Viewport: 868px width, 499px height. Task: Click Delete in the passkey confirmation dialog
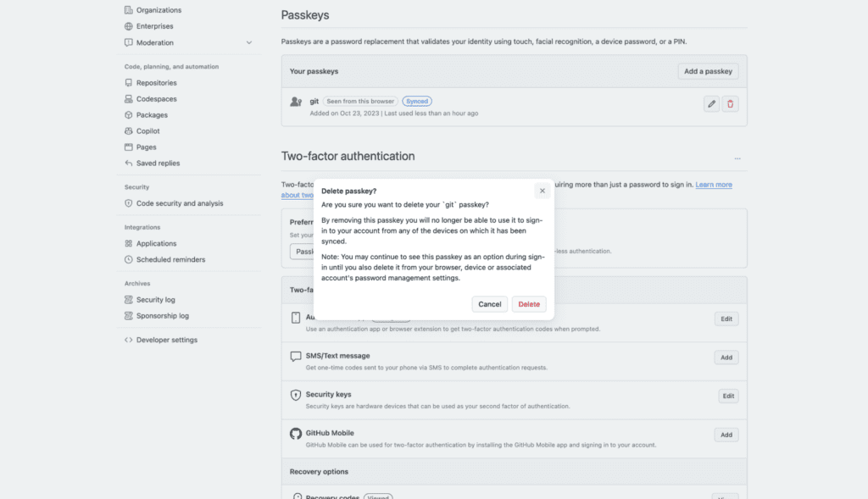pos(528,303)
